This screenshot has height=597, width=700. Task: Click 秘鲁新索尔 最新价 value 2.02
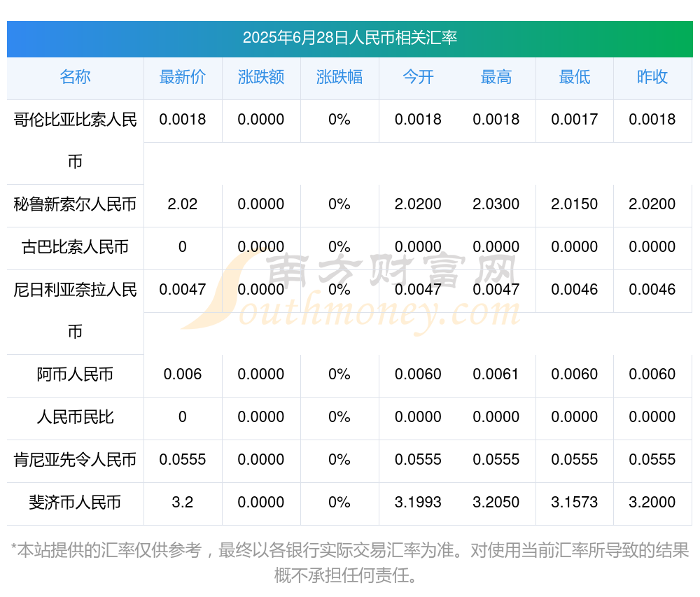pyautogui.click(x=183, y=204)
